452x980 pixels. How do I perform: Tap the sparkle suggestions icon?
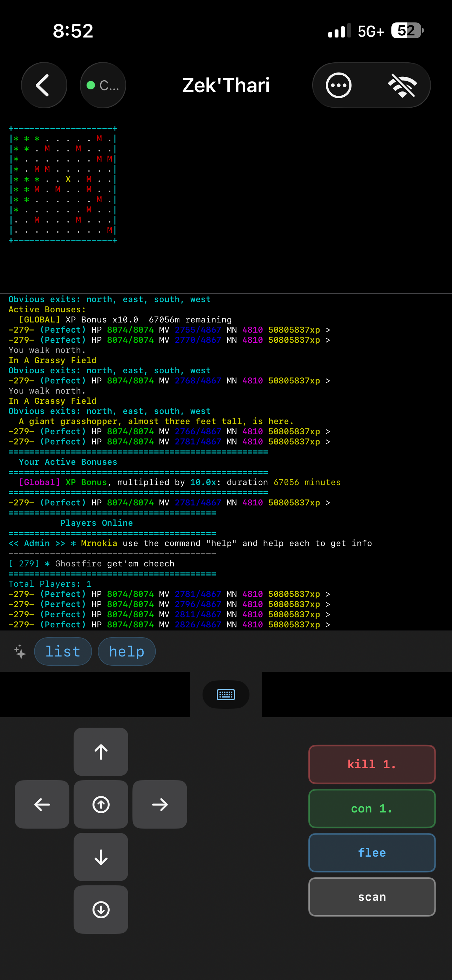(x=20, y=651)
